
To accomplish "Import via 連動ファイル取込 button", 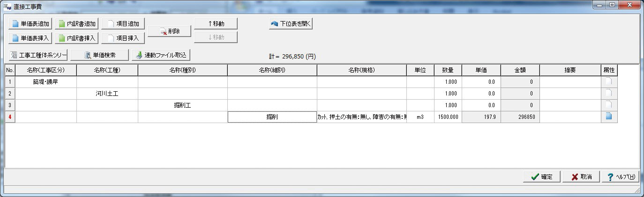I will pyautogui.click(x=161, y=55).
